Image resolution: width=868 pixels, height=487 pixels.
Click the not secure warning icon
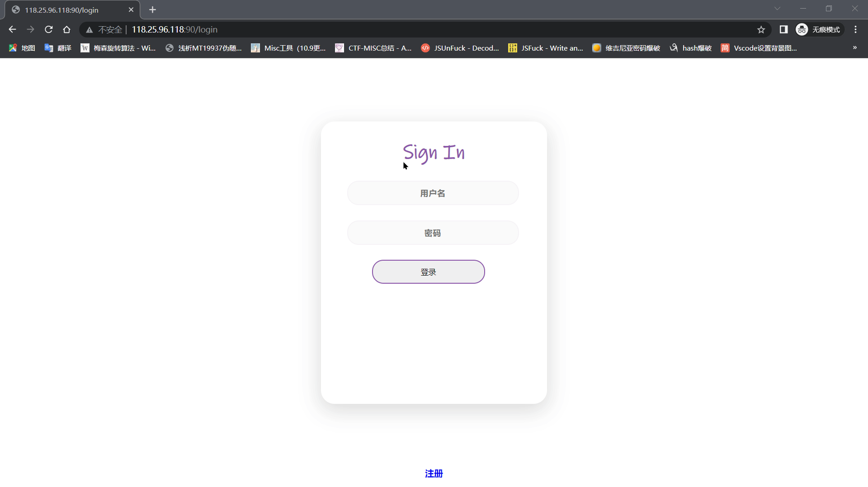point(90,30)
